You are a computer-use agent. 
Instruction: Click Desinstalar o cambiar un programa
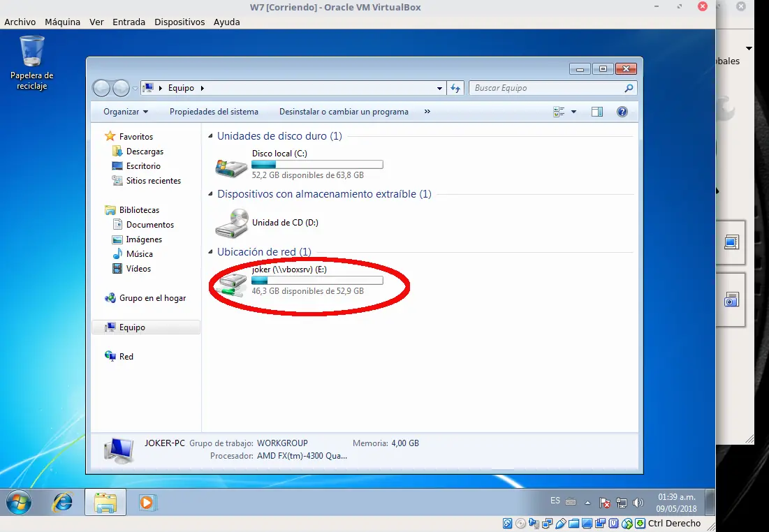[344, 112]
